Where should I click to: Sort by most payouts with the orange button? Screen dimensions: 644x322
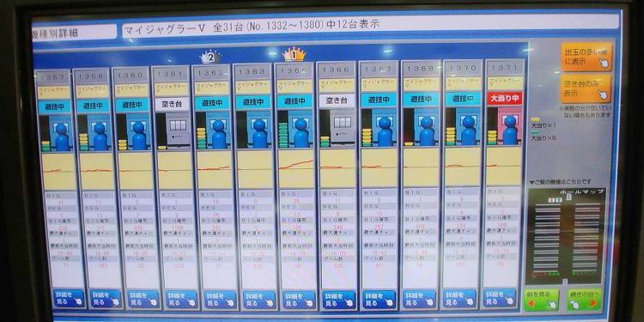click(586, 57)
